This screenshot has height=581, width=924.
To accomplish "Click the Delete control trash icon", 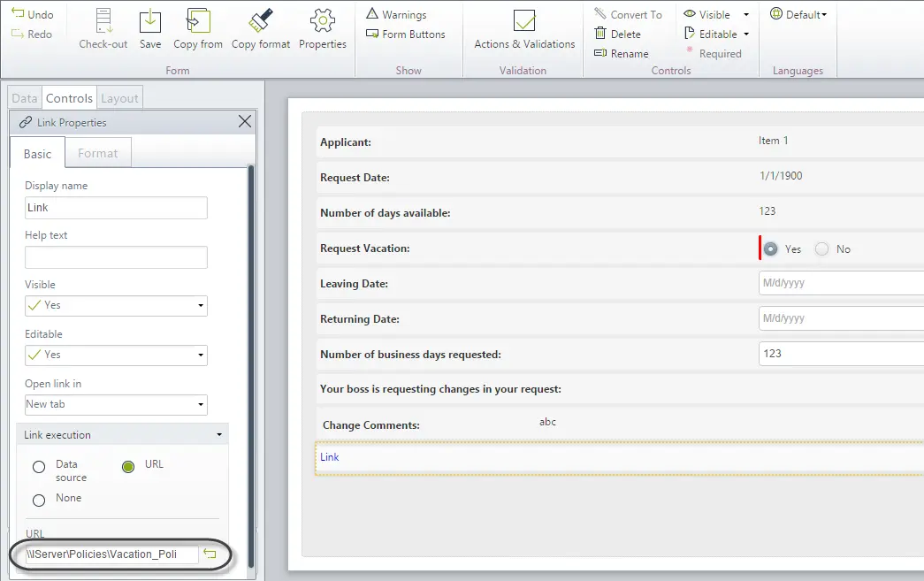I will (599, 34).
